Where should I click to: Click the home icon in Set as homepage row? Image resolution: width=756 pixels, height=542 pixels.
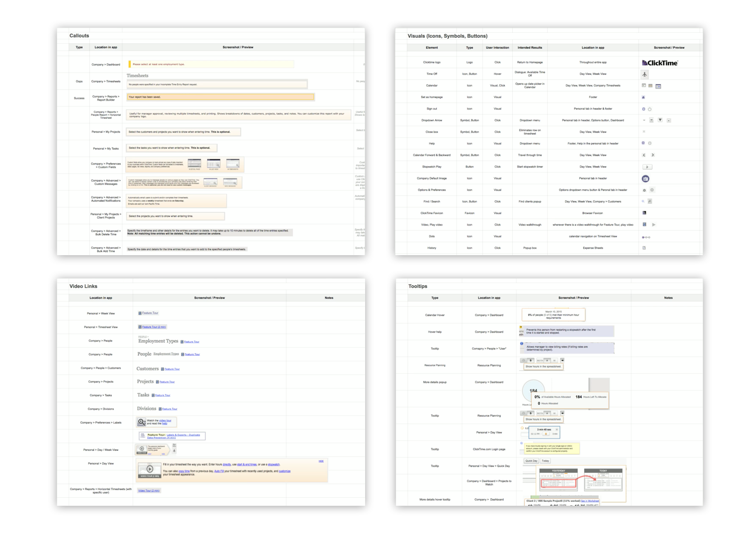click(643, 97)
